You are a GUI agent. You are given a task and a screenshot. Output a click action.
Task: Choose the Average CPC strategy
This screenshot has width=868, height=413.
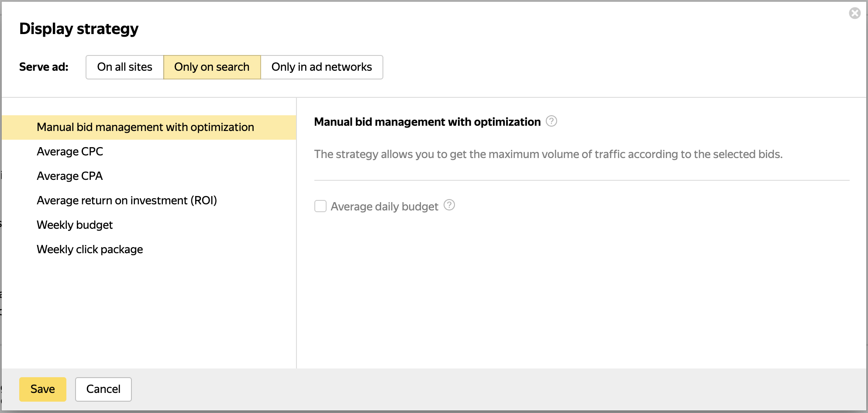tap(70, 152)
